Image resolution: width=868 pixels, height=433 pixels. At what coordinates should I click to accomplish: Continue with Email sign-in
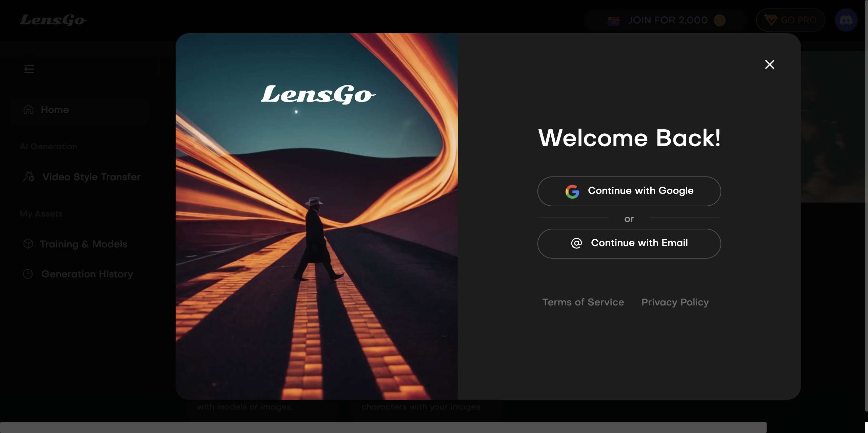[x=629, y=244]
